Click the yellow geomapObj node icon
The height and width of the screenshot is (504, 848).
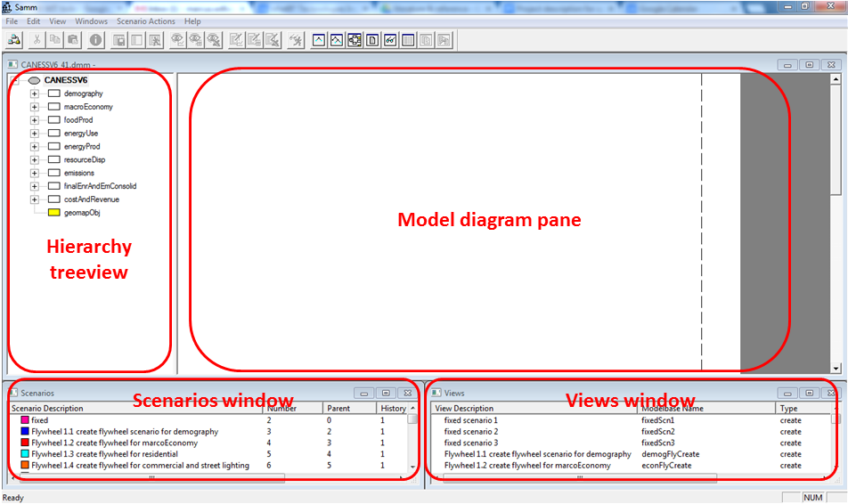pyautogui.click(x=54, y=213)
